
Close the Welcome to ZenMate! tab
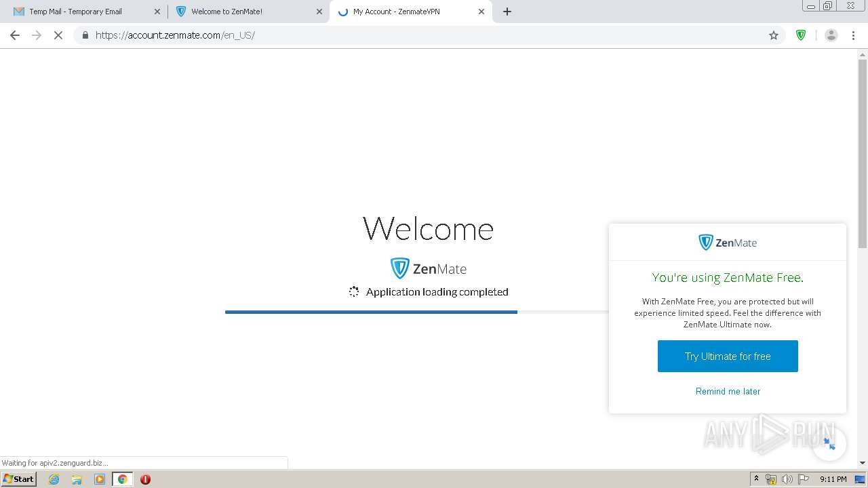[x=319, y=12]
